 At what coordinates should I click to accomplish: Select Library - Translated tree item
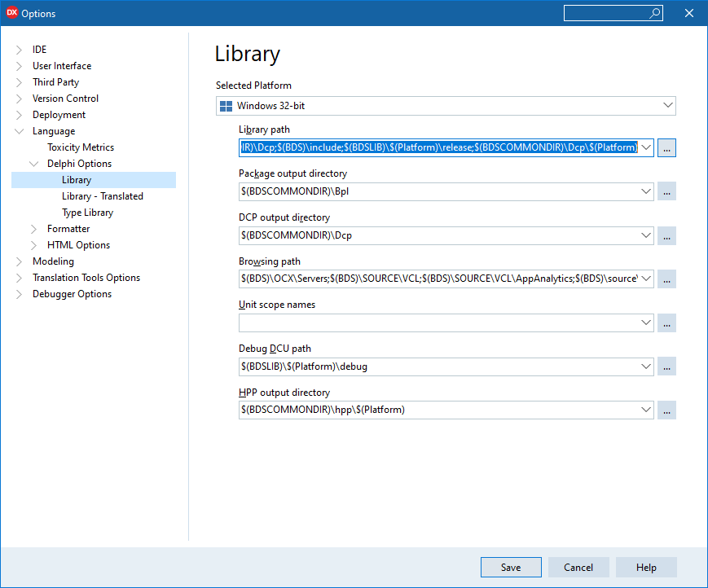pyautogui.click(x=103, y=195)
